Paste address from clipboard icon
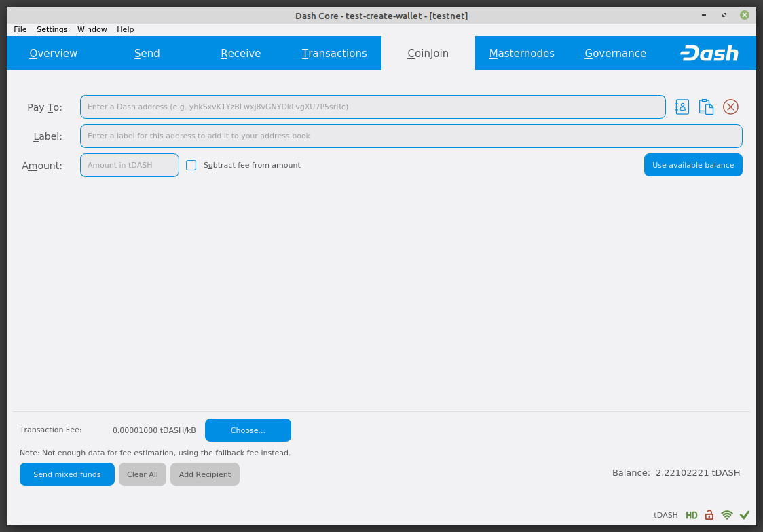 coord(706,107)
